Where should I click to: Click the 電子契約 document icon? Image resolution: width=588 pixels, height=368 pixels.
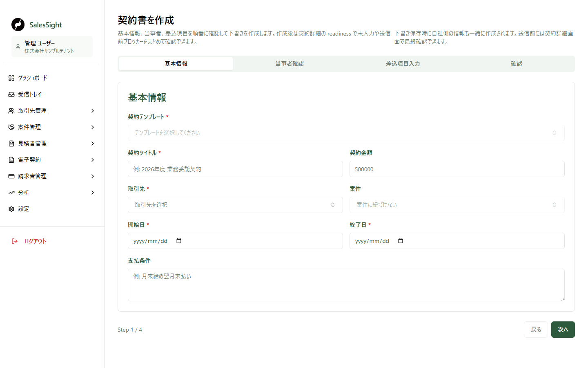(x=11, y=160)
